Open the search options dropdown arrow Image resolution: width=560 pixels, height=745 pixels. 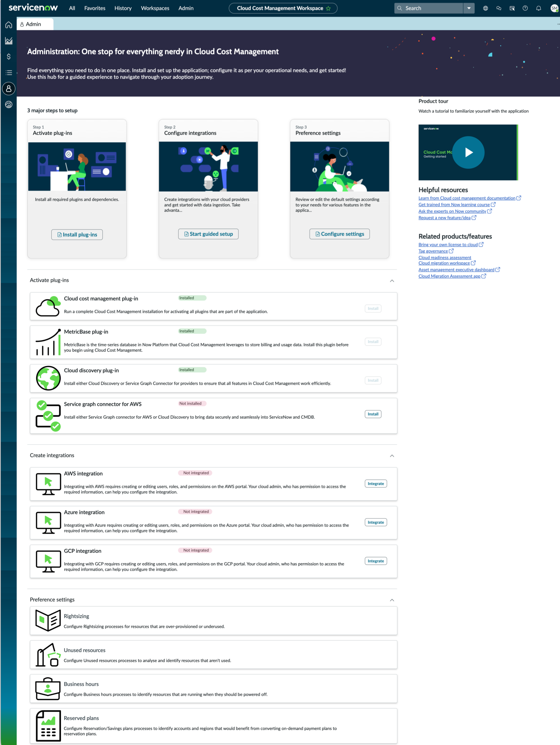pos(469,8)
